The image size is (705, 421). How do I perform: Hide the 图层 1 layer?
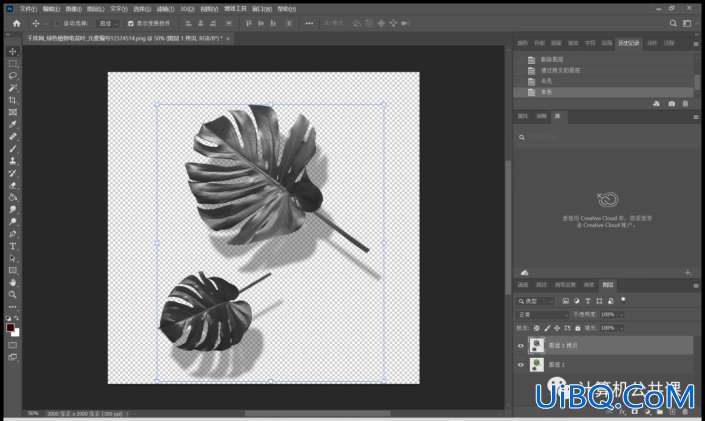[521, 365]
